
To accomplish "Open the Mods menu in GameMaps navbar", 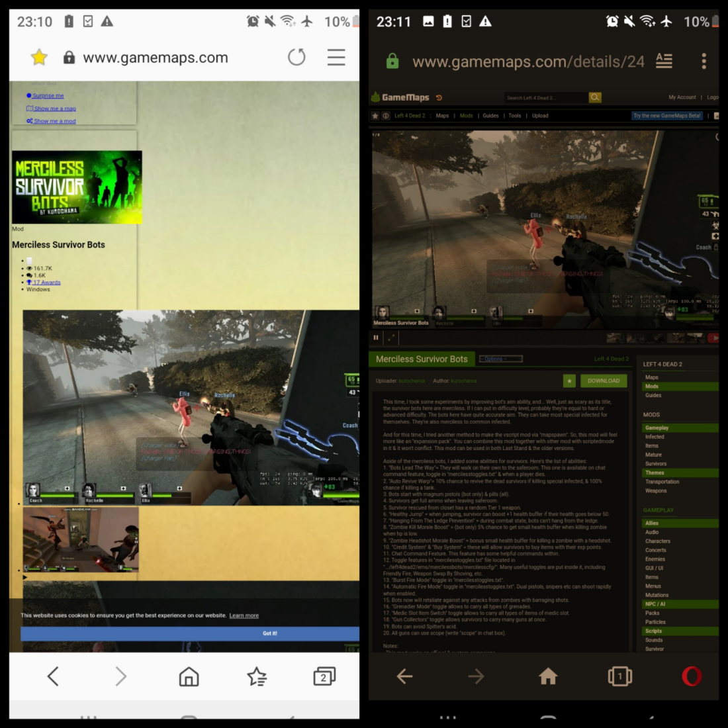I will tap(466, 115).
